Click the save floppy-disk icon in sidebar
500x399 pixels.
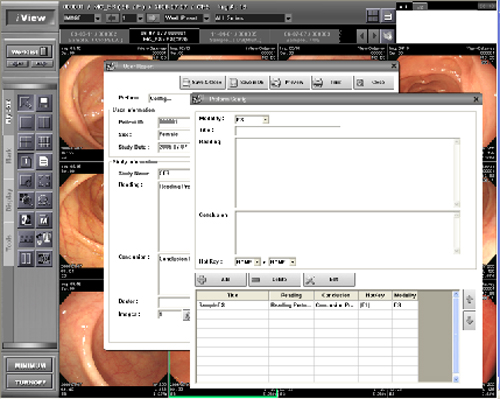(44, 103)
